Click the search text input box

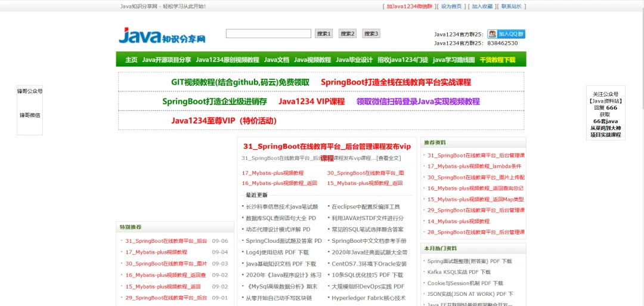pyautogui.click(x=268, y=34)
